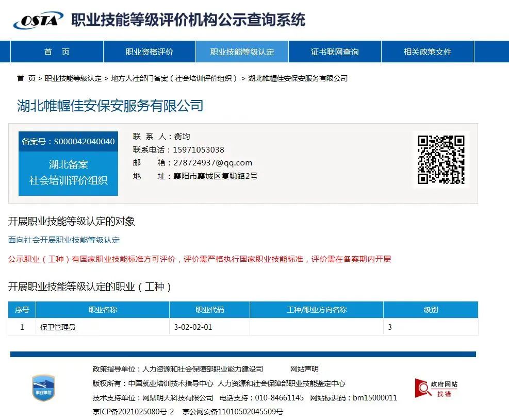Open 相关政策文件 in the navigation bar
Image resolution: width=509 pixels, height=420 pixels.
427,52
